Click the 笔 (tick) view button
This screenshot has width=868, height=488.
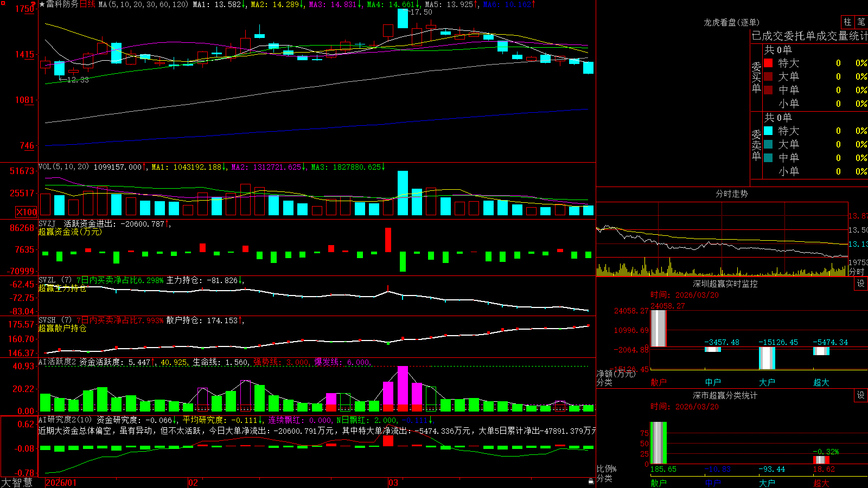tap(861, 22)
